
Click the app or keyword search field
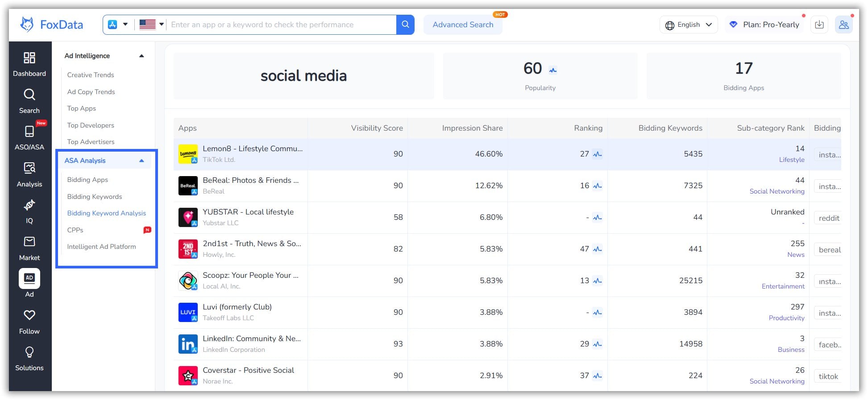tap(282, 25)
